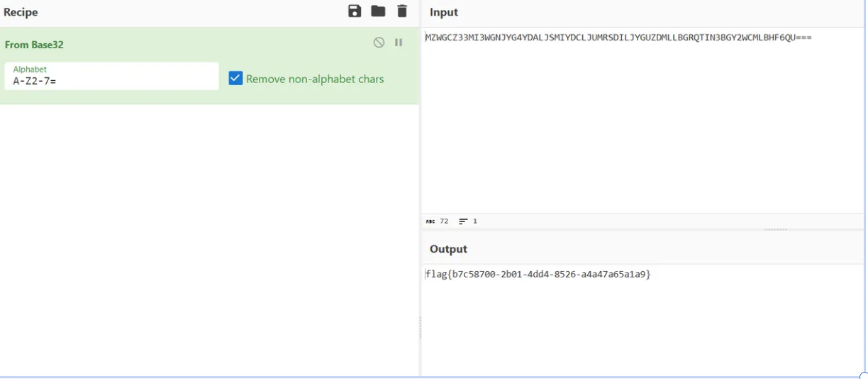Click the dotted handle between Input and Output
Viewport: 868px width, 379px height.
click(775, 229)
